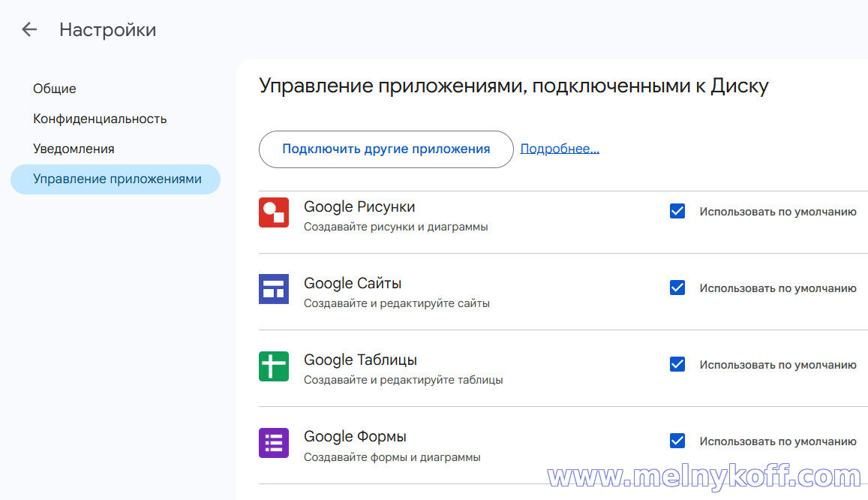Toggle default checkbox for Google Формы

pyautogui.click(x=677, y=441)
